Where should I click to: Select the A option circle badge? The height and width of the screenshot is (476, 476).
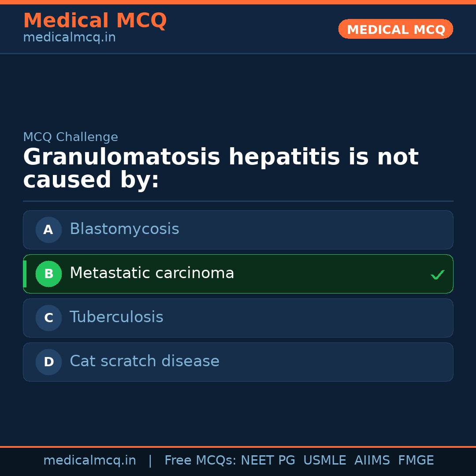[x=48, y=230]
